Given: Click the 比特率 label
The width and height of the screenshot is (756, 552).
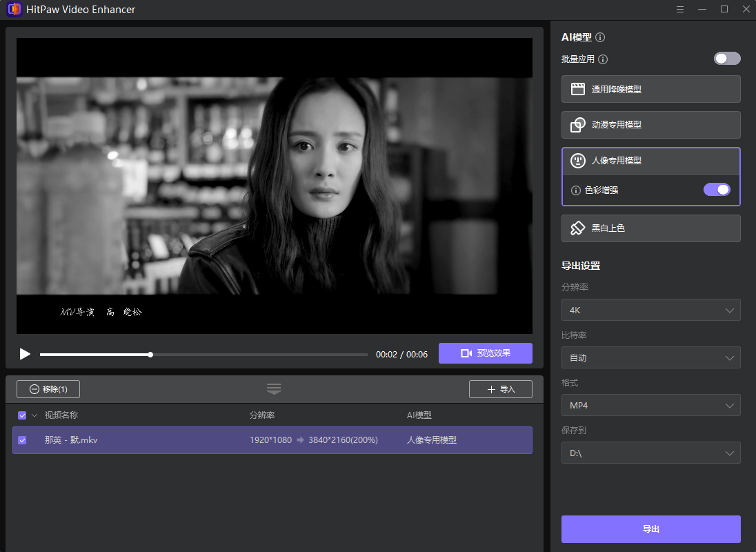Looking at the screenshot, I should (574, 335).
